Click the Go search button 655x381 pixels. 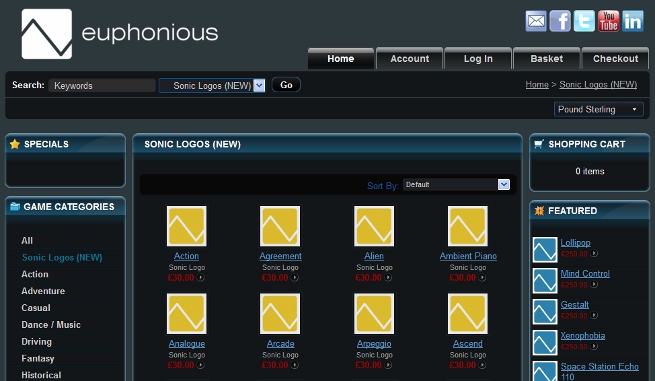[286, 85]
